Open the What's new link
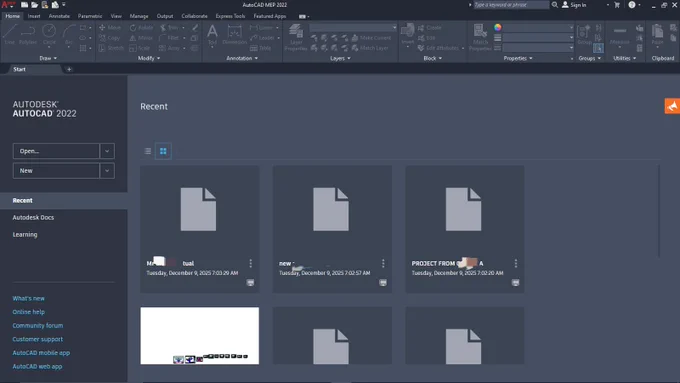The width and height of the screenshot is (680, 383). 29,298
